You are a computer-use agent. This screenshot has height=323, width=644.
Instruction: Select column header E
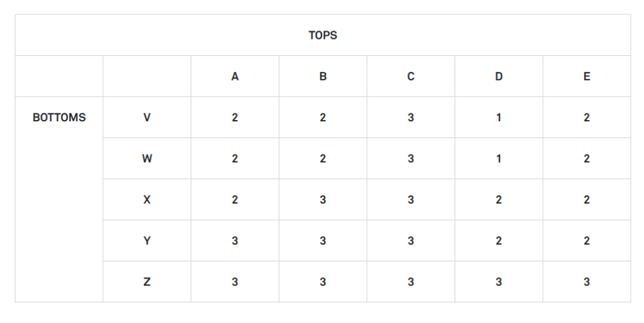586,77
